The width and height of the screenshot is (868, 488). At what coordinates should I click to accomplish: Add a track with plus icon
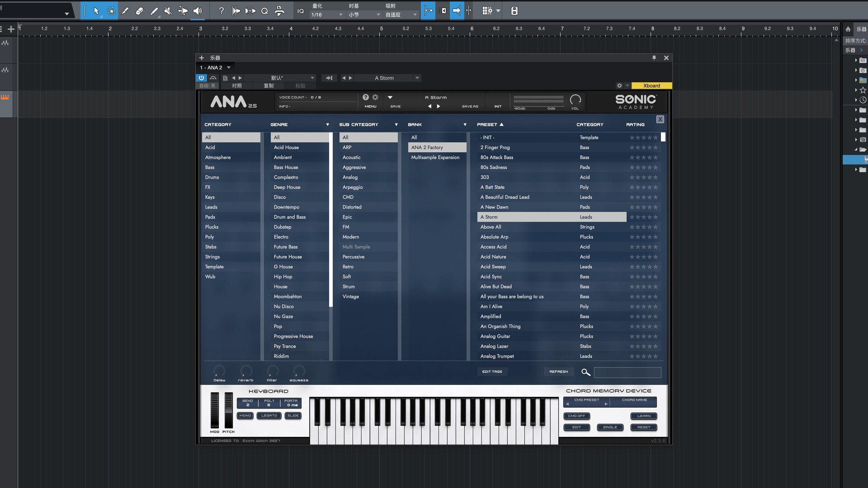pos(11,29)
